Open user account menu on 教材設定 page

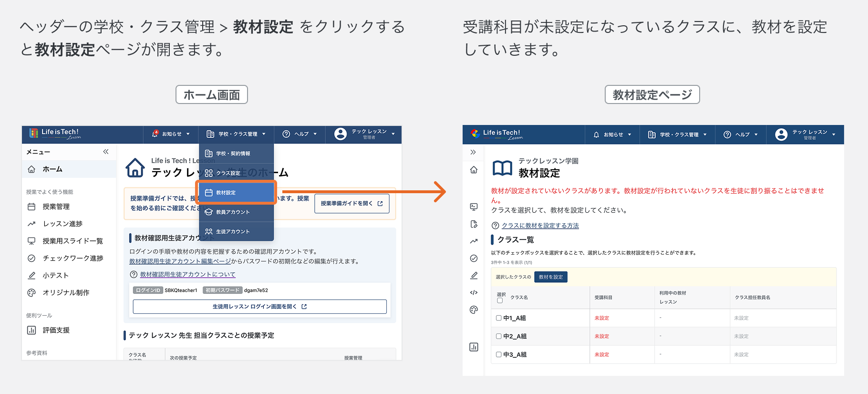click(x=806, y=135)
